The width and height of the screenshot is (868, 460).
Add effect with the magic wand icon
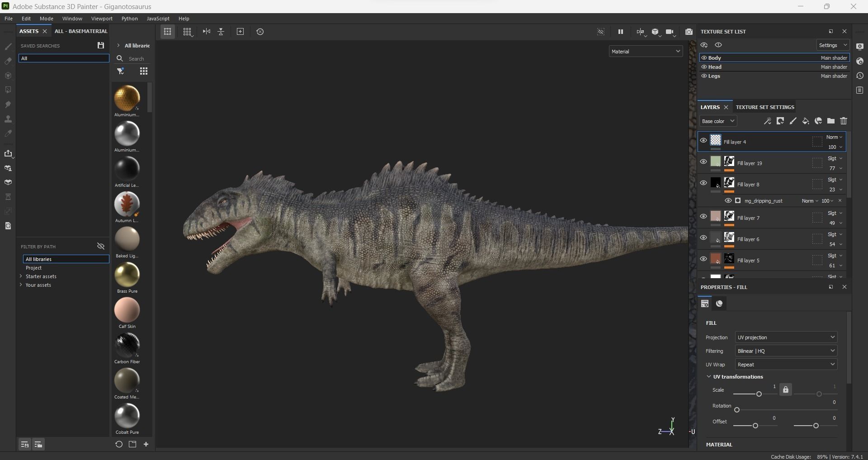[768, 121]
